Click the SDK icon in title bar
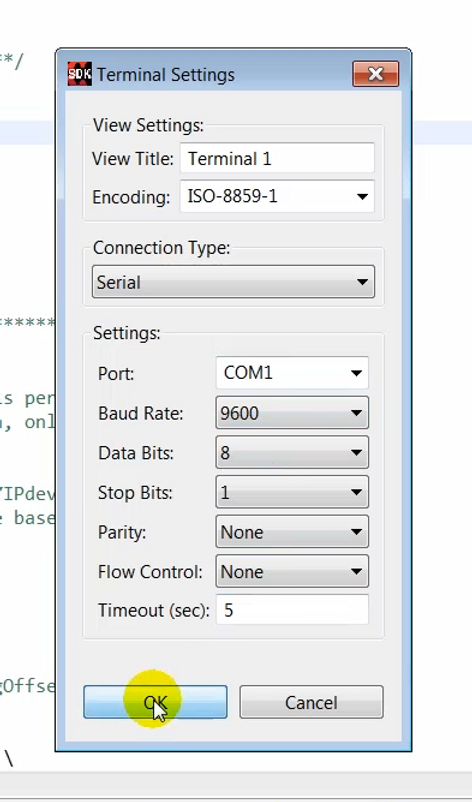The width and height of the screenshot is (472, 802). (x=80, y=74)
